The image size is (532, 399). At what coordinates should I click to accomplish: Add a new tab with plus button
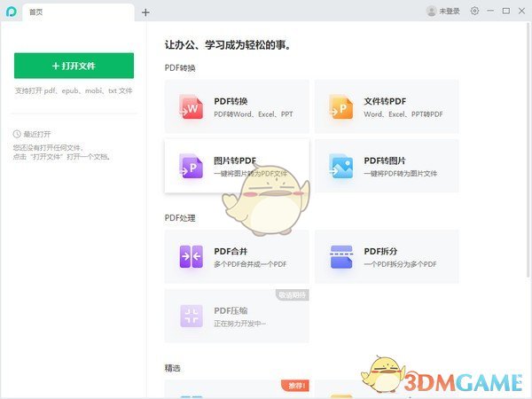145,12
